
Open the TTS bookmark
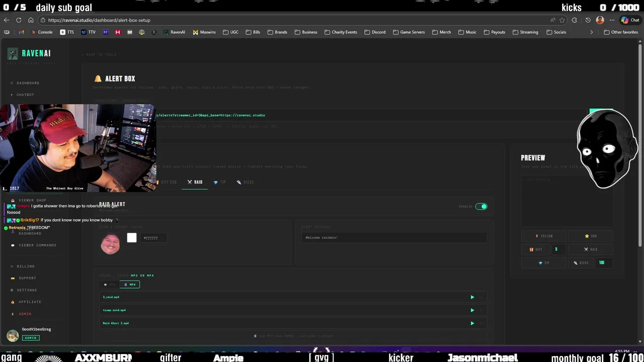67,32
